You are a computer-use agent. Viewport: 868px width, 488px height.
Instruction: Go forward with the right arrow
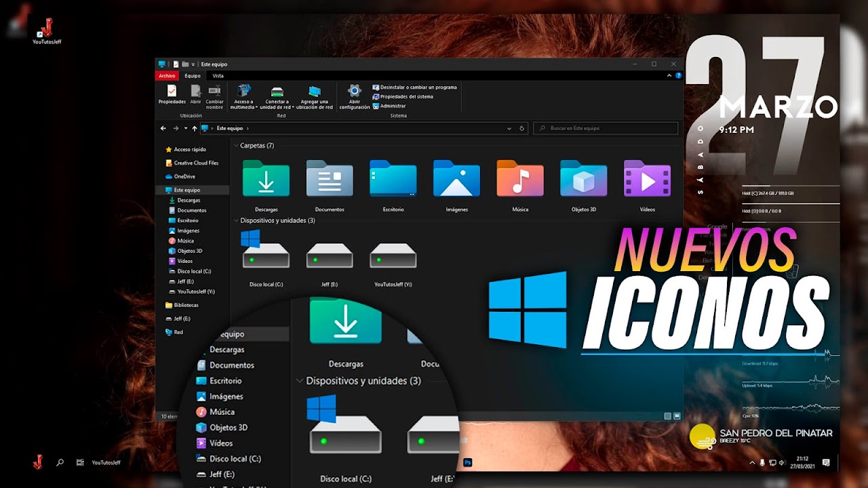click(176, 128)
